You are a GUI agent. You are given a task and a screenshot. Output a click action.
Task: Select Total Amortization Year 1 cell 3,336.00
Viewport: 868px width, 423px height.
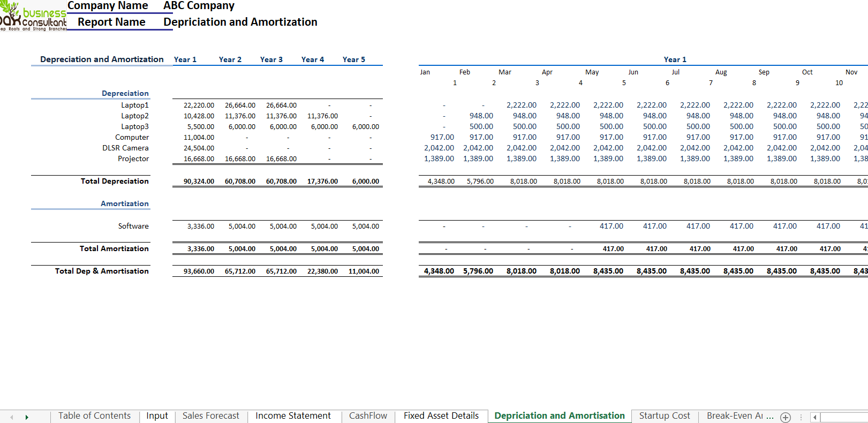coord(201,249)
